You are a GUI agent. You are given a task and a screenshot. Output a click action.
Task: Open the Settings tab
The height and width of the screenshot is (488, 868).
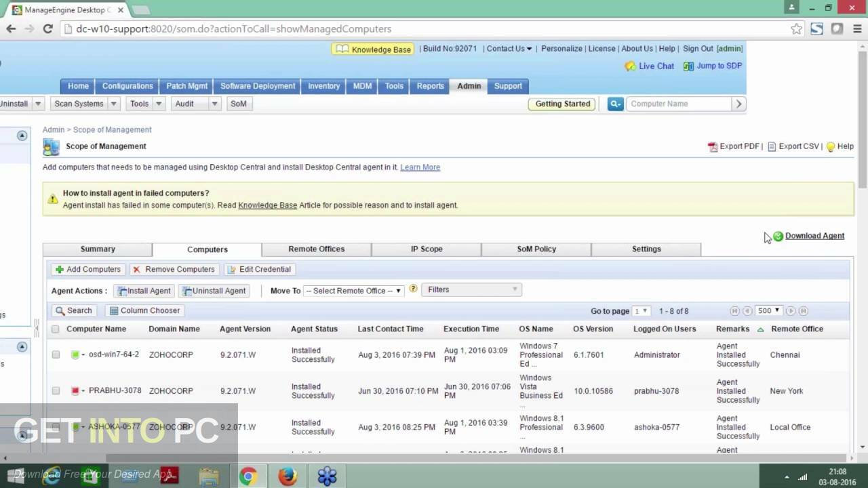point(646,249)
